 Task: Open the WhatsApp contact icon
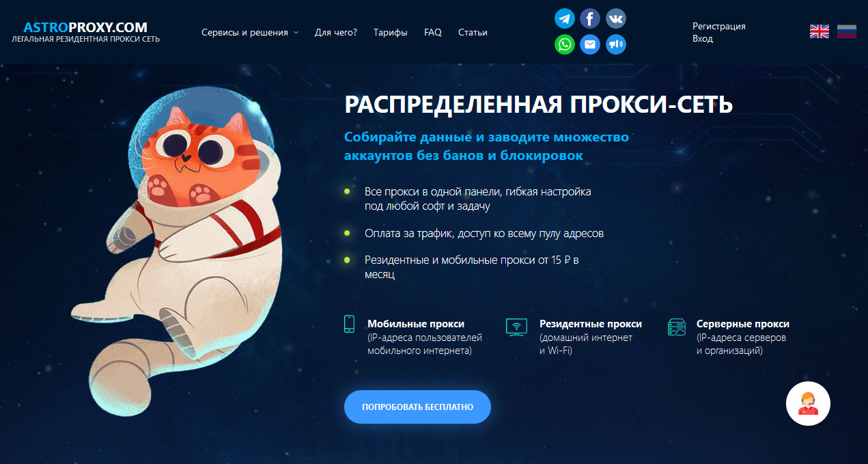pyautogui.click(x=565, y=44)
